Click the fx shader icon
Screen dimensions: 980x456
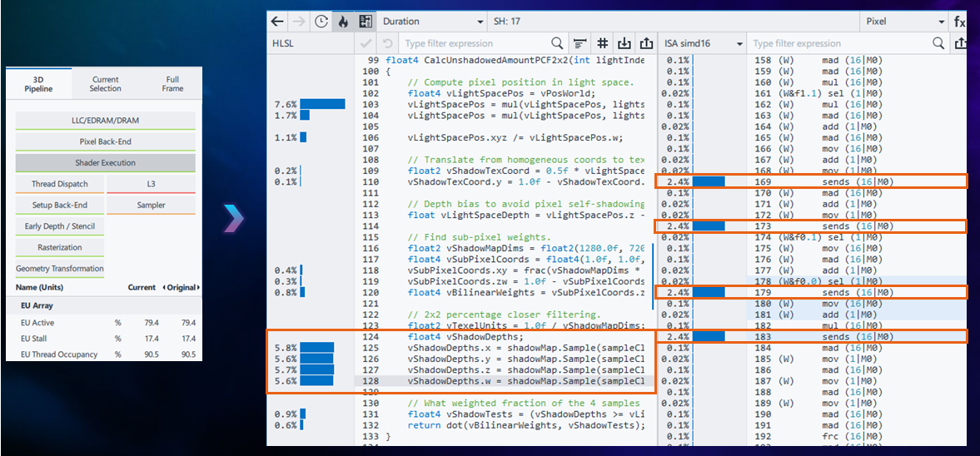[x=959, y=22]
